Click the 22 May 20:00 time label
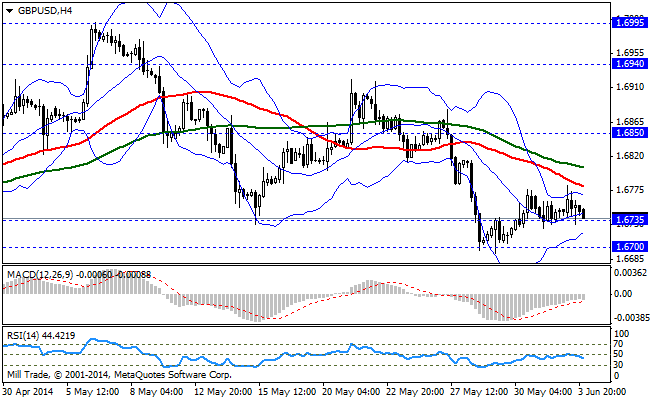 pyautogui.click(x=415, y=392)
